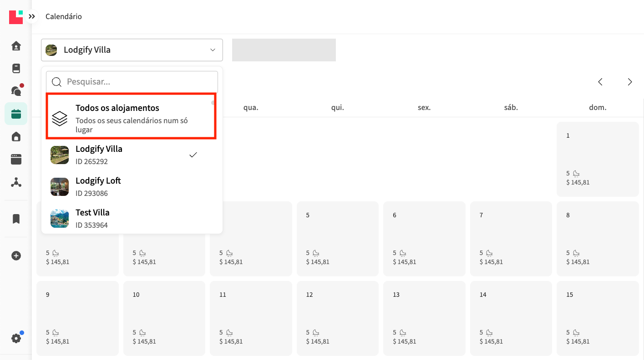Open the properties house icon

pyautogui.click(x=16, y=136)
